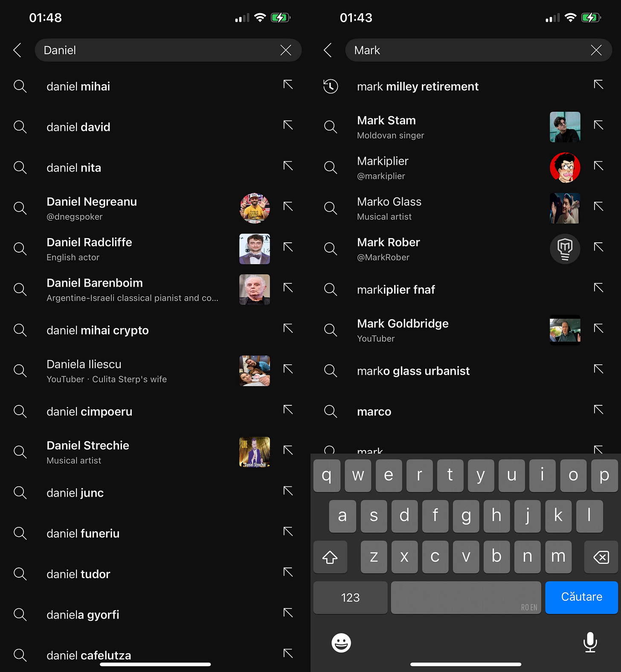
Task: Insert 'marko glass urbanist' suggestion arrow
Action: click(599, 369)
